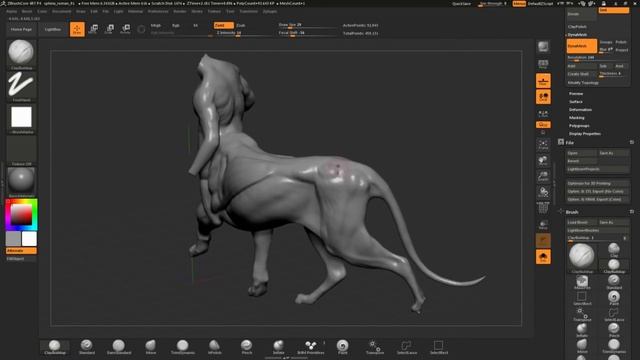Select the Move transform icon in top toolbar
Viewport: 640px width, 360px height.
[x=93, y=29]
